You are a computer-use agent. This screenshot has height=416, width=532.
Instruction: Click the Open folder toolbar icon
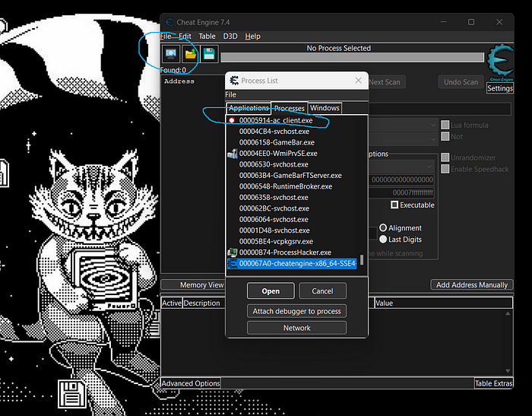pyautogui.click(x=190, y=54)
